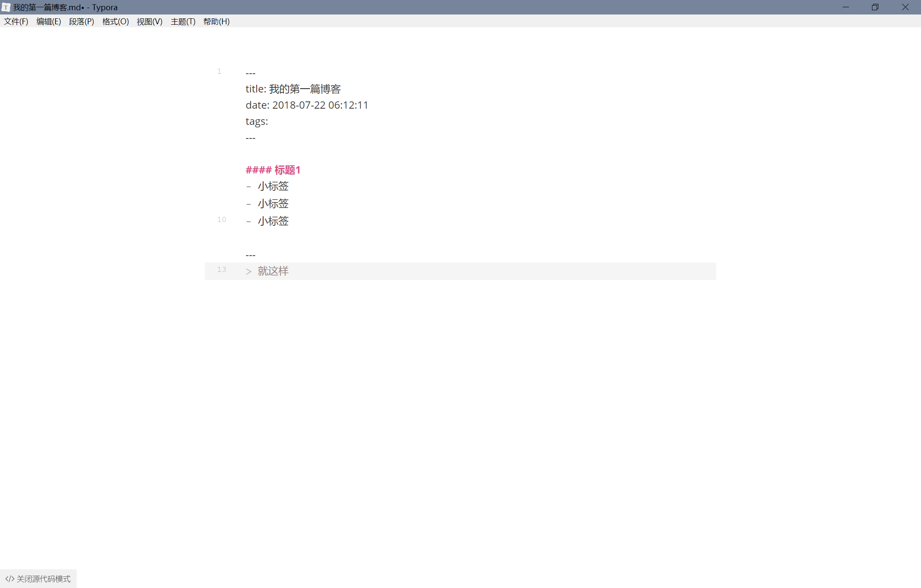Click the first 小标签 list item
This screenshot has width=921, height=588.
[x=273, y=186]
